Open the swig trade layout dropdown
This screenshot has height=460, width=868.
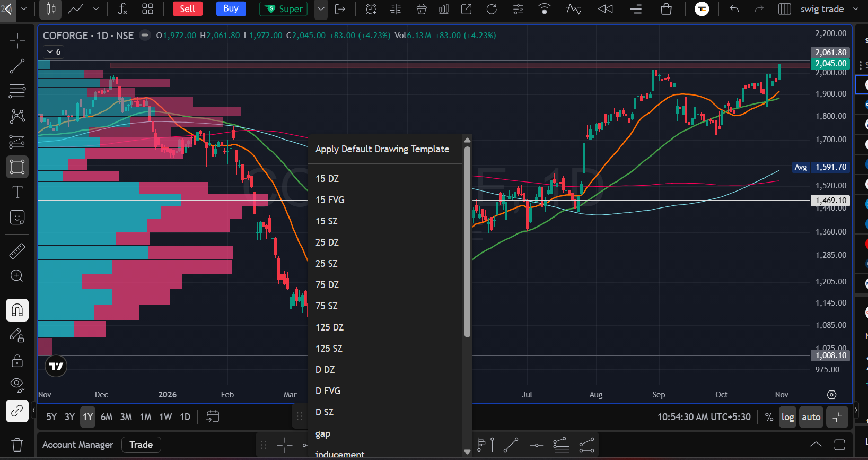829,9
